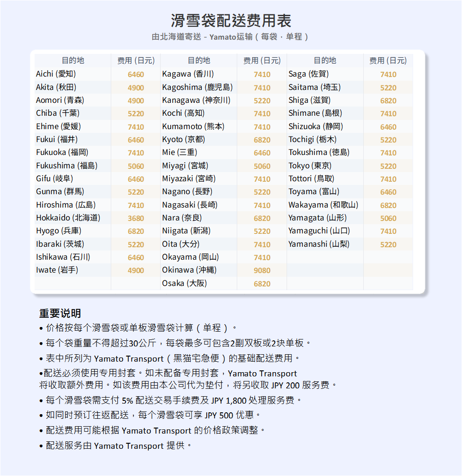This screenshot has width=462, height=476.
Task: Click the Fukushima (福島) destination cell
Action: (x=66, y=166)
